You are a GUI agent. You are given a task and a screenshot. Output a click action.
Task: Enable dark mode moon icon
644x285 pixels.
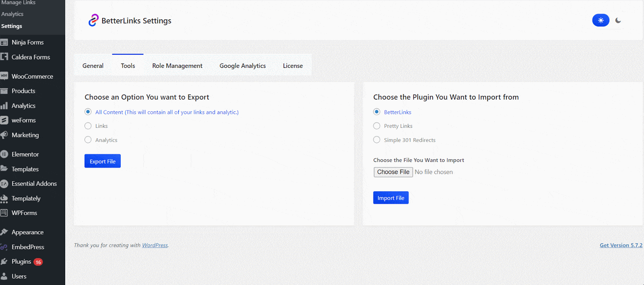[x=618, y=21]
